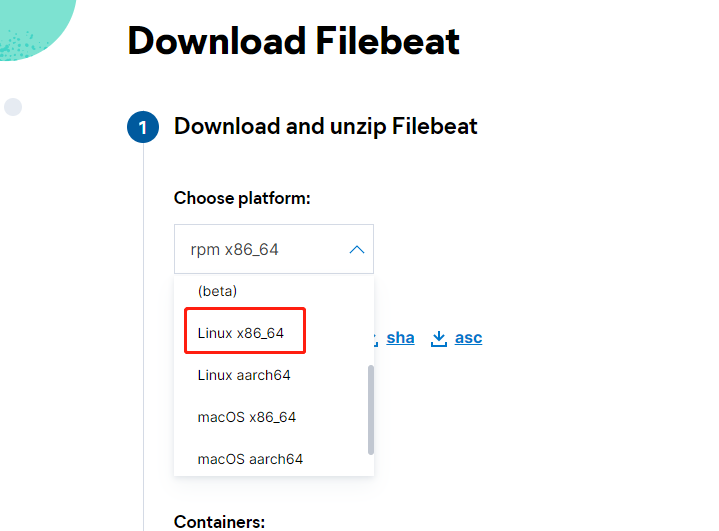
Task: Click the Containers section label
Action: point(219,522)
